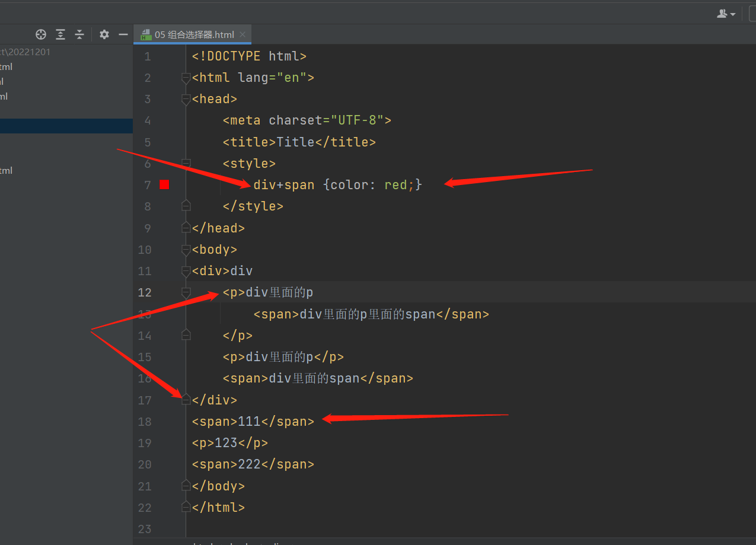This screenshot has width=756, height=545.
Task: Click the HTML file icon on the tab
Action: click(145, 35)
